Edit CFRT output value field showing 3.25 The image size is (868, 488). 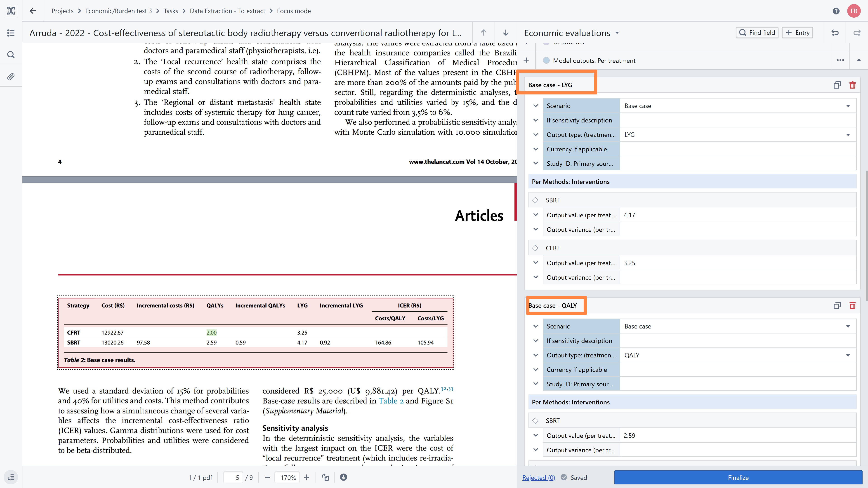click(738, 263)
